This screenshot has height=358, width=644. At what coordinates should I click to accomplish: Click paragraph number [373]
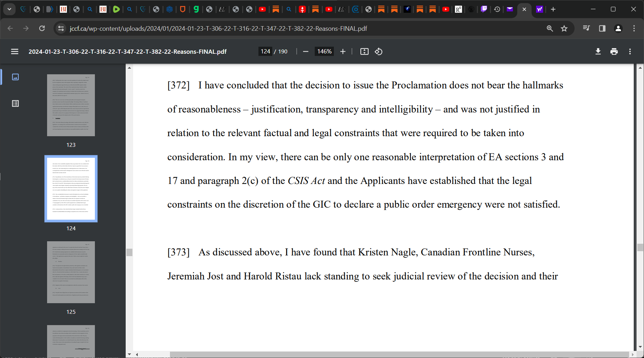point(178,252)
